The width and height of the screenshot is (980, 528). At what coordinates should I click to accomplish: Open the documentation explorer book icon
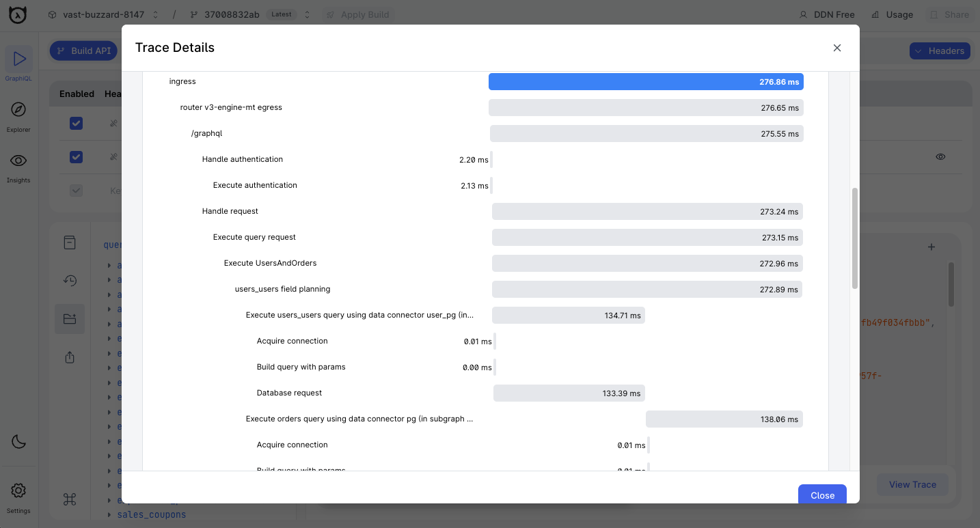click(x=70, y=242)
